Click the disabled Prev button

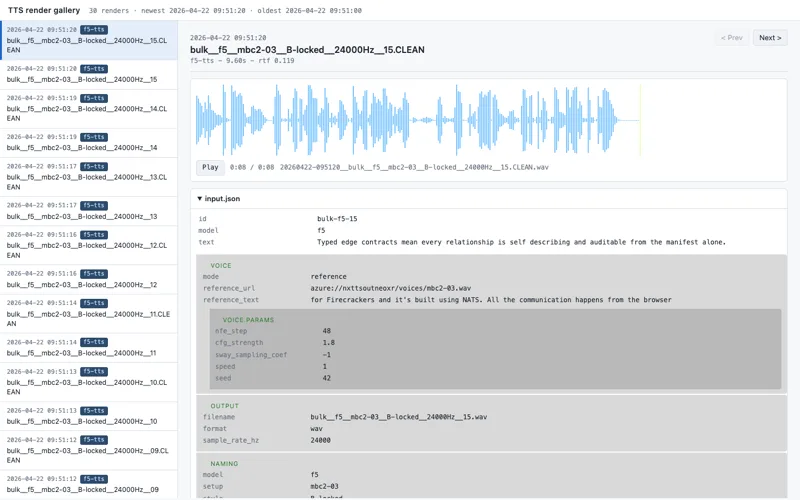[x=732, y=38]
